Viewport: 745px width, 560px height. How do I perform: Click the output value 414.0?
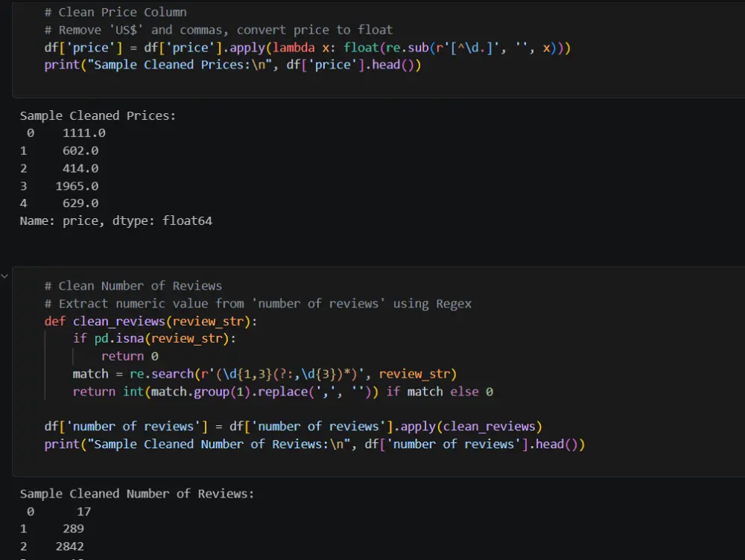80,168
